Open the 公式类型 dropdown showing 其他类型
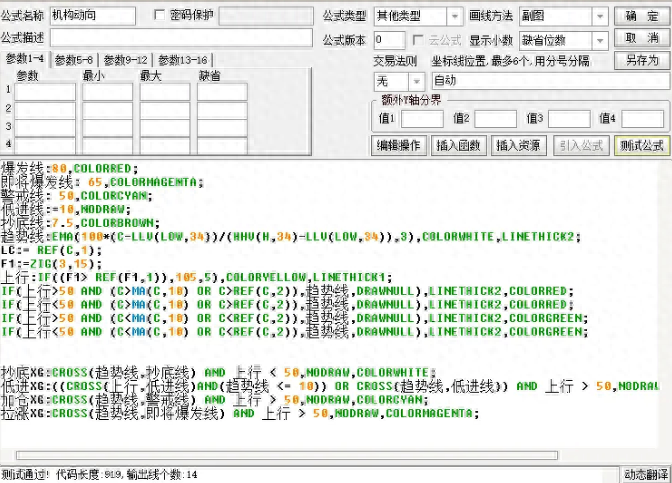The height and width of the screenshot is (483, 672). coord(416,16)
